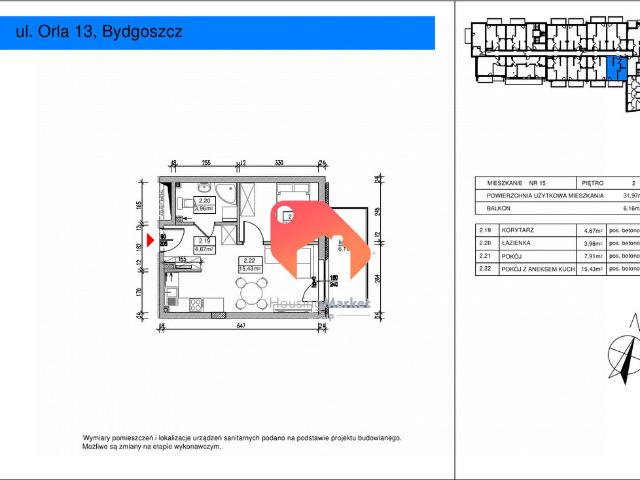Select the blue highlighted unit on building map
640x480 pixels.
(616, 68)
